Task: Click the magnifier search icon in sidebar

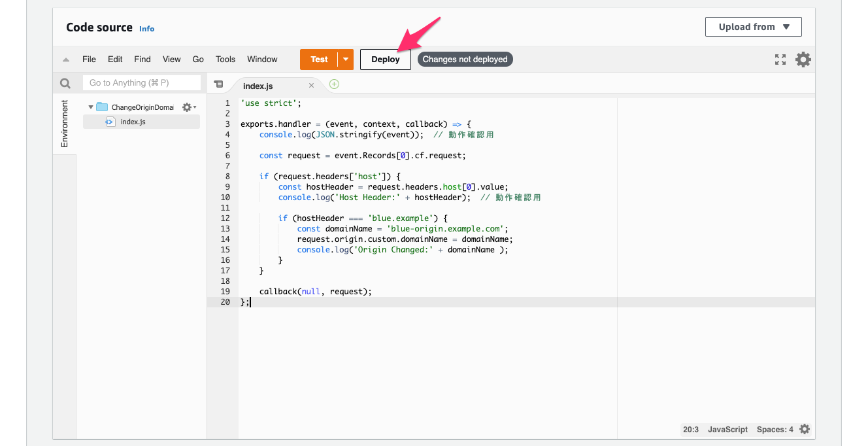Action: (x=65, y=83)
